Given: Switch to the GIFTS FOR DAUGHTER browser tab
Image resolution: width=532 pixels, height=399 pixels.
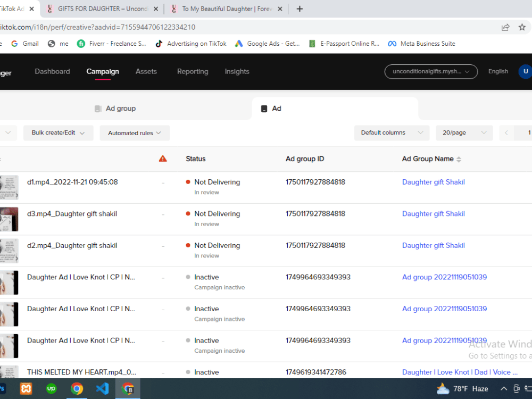Looking at the screenshot, I should pos(102,9).
